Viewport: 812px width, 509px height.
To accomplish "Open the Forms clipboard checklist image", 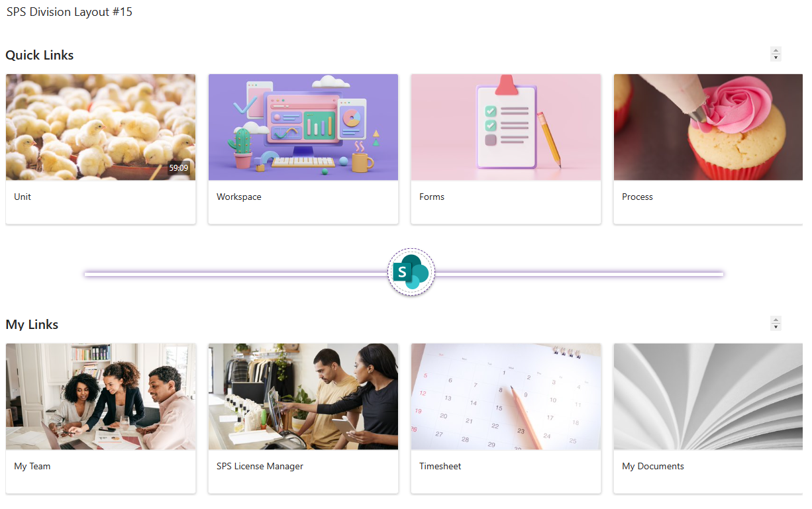I will 506,127.
